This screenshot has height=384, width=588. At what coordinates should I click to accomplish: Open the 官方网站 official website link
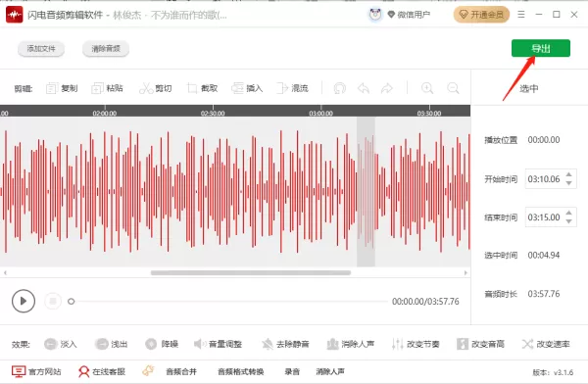tap(36, 371)
